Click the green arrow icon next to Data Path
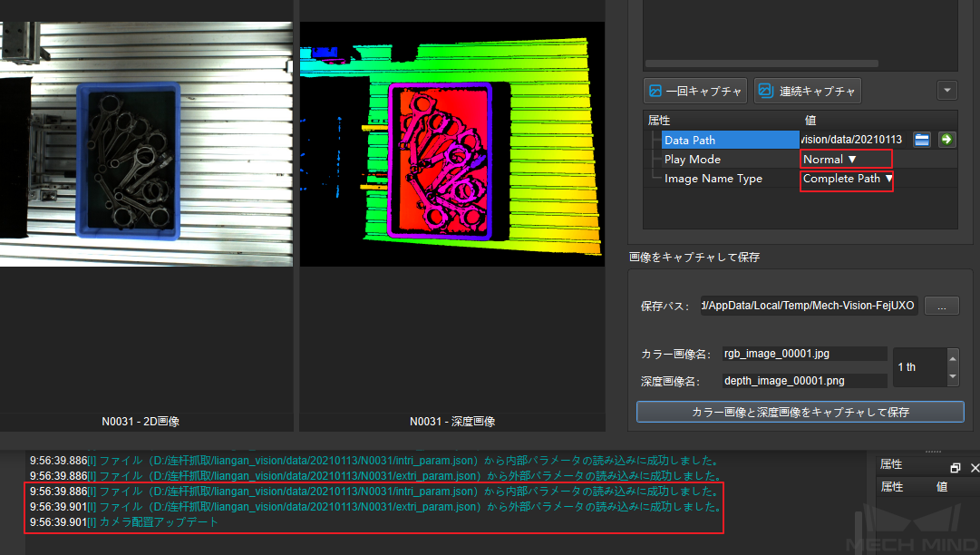 point(946,140)
